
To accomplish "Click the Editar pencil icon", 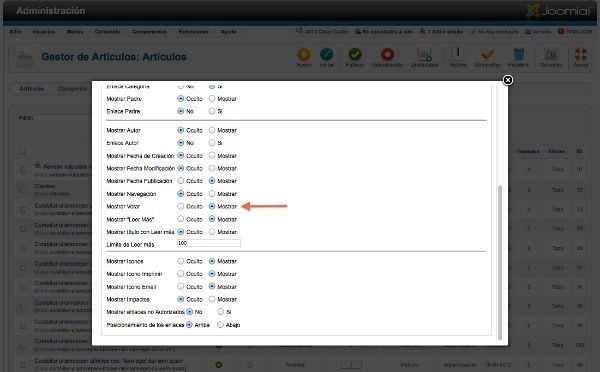I will pyautogui.click(x=326, y=54).
